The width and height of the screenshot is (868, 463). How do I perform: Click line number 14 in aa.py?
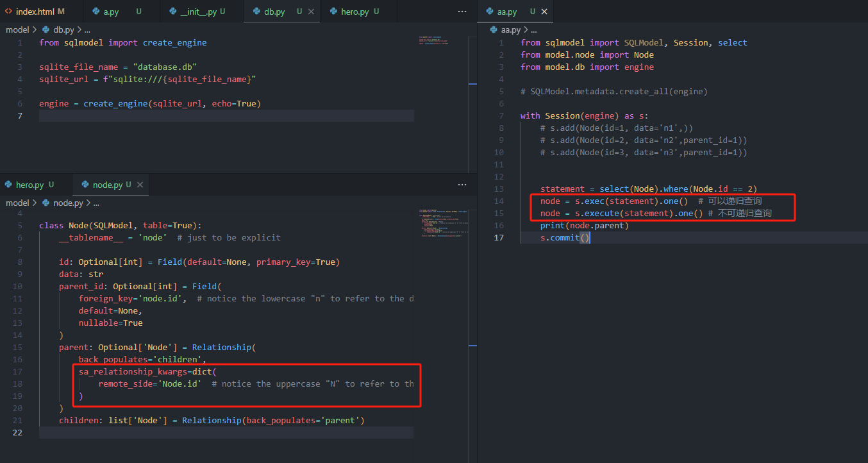[499, 201]
